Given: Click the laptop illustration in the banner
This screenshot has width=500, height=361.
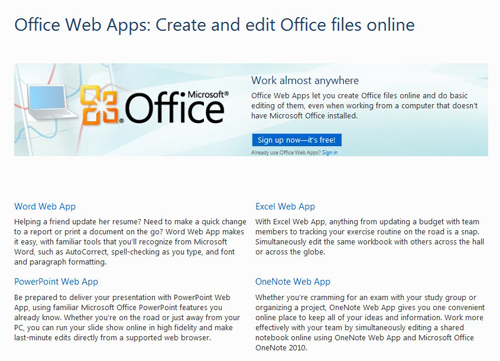Looking at the screenshot, I should click(52, 103).
